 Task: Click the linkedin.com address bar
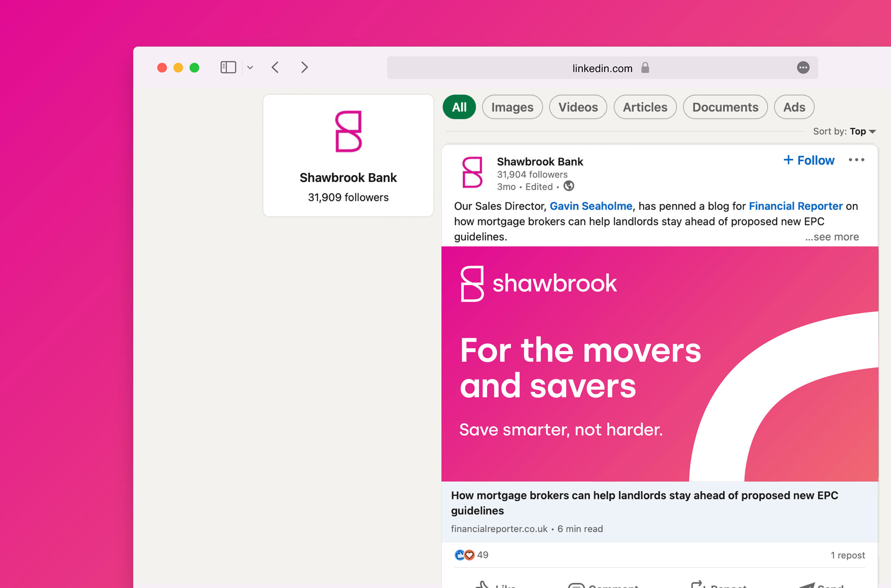click(602, 68)
